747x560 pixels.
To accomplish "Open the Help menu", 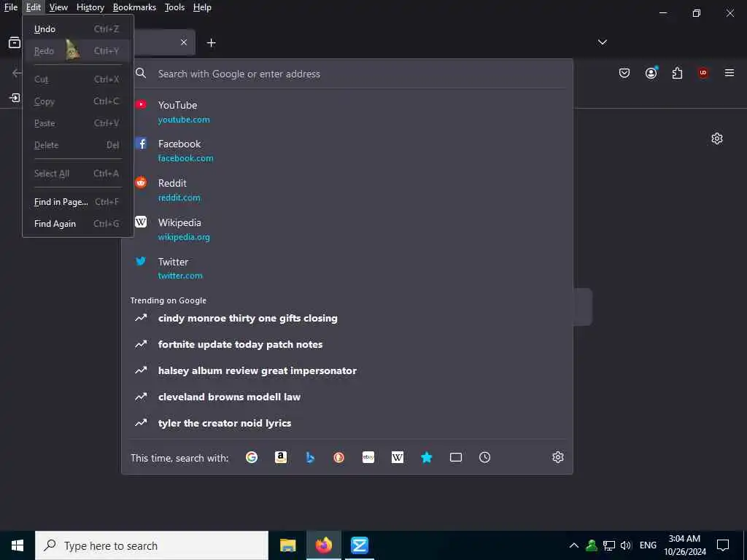I will [x=202, y=7].
